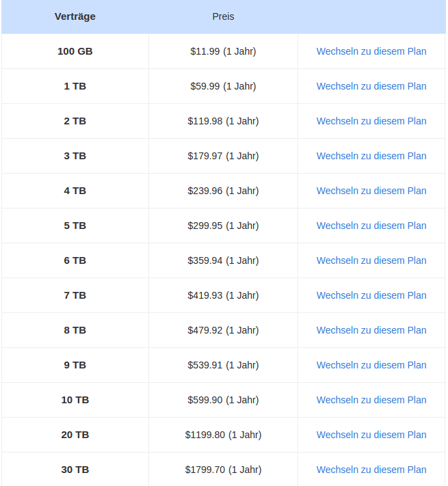
Task: Click the 9 TB plan change link
Action: [x=371, y=365]
